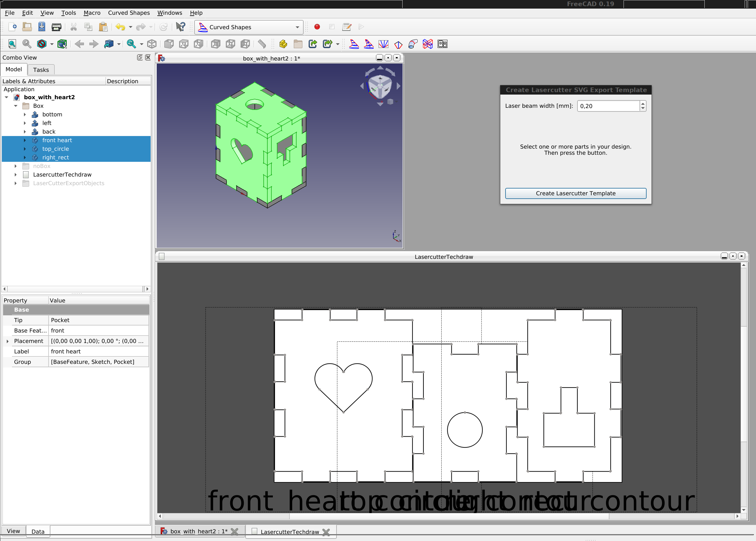
Task: Expand the noBox group
Action: [16, 166]
